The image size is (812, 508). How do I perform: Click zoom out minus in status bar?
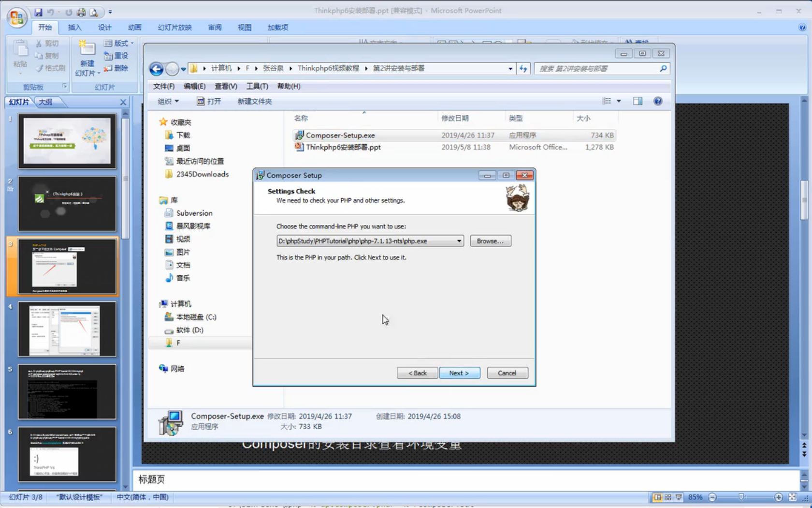point(712,497)
